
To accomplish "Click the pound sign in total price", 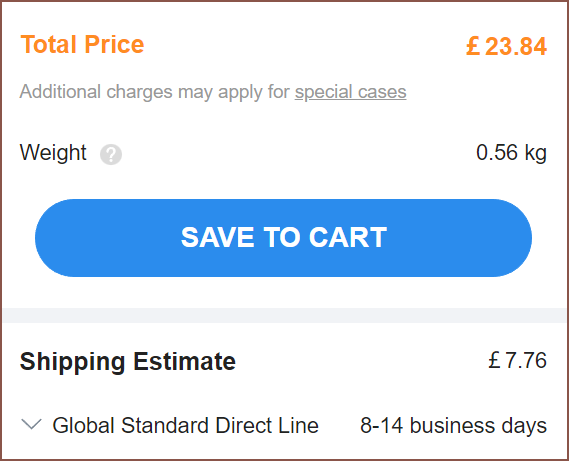I will 473,46.
